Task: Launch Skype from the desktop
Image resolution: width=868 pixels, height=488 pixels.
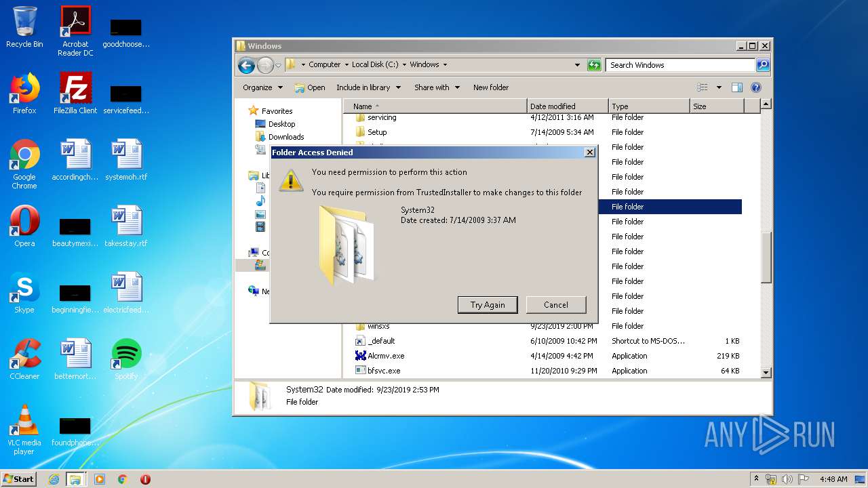Action: click(24, 293)
